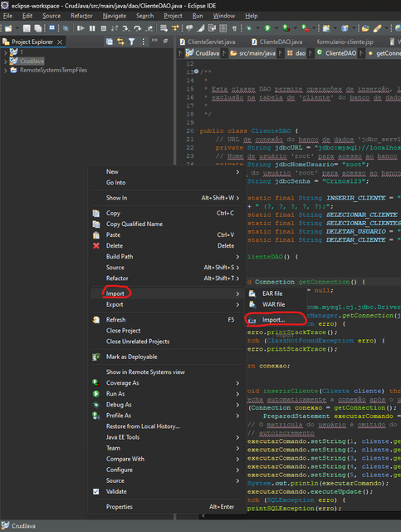
Task: Open the Project Explorer filter icon
Action: [x=131, y=42]
